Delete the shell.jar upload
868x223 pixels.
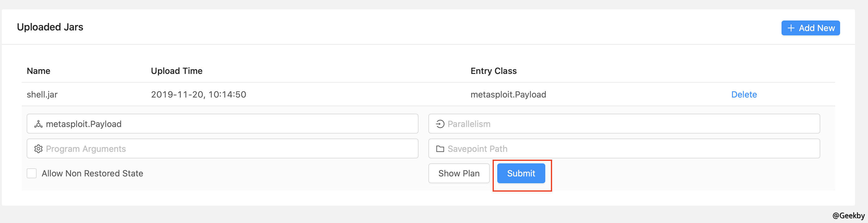coord(744,94)
